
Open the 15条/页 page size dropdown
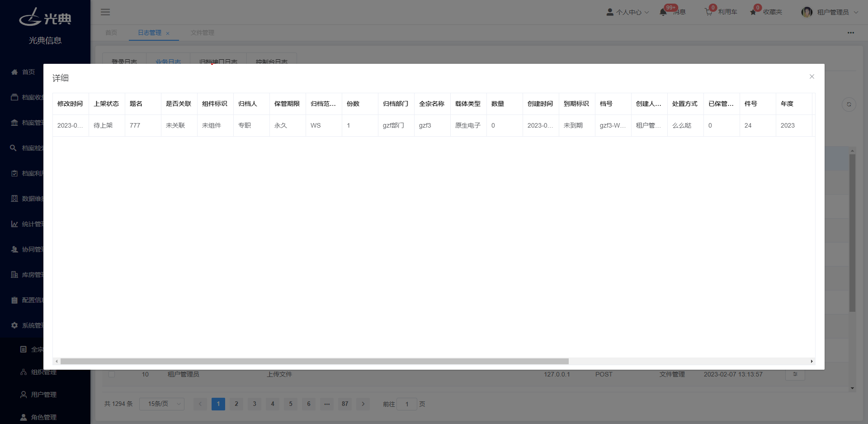point(162,404)
